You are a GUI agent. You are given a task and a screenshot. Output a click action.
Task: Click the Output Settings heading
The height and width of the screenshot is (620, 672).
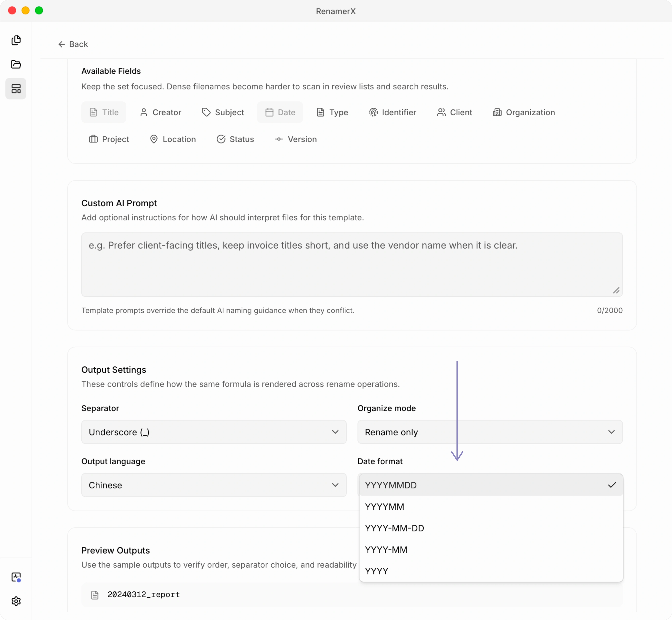pos(113,370)
